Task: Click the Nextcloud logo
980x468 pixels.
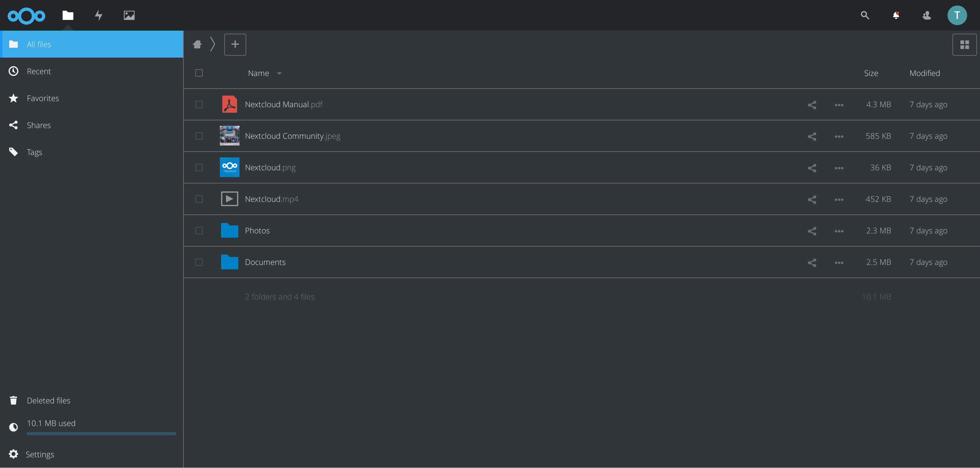Action: [x=26, y=16]
